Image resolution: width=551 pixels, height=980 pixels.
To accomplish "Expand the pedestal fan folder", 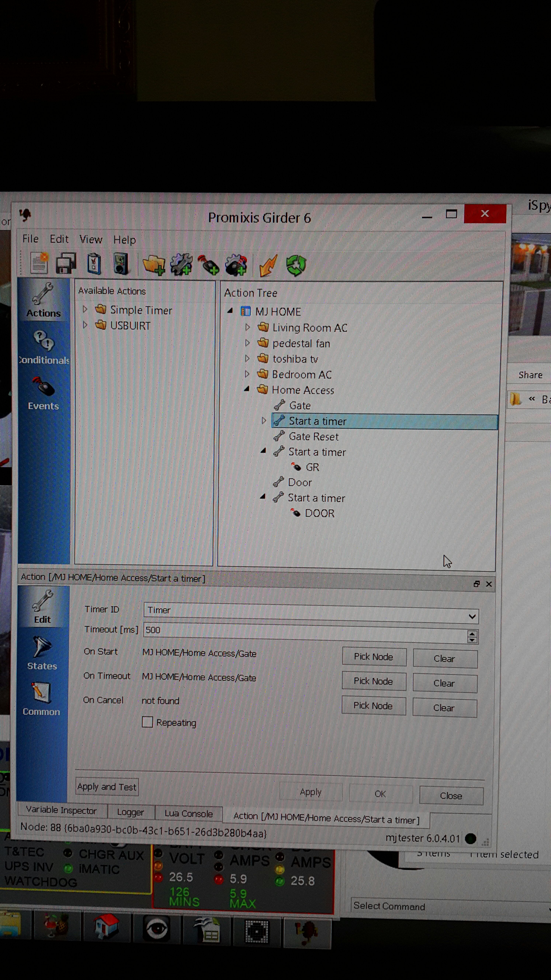I will pyautogui.click(x=247, y=343).
